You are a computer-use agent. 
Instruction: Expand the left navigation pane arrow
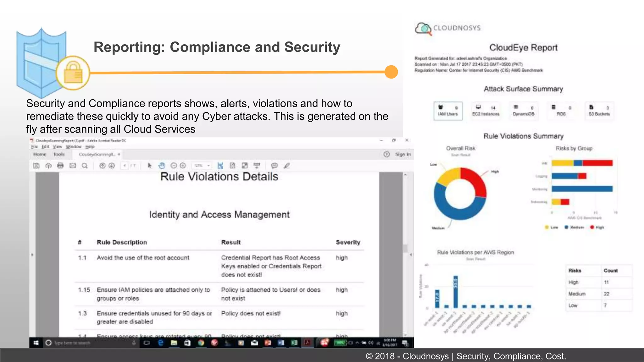[32, 255]
